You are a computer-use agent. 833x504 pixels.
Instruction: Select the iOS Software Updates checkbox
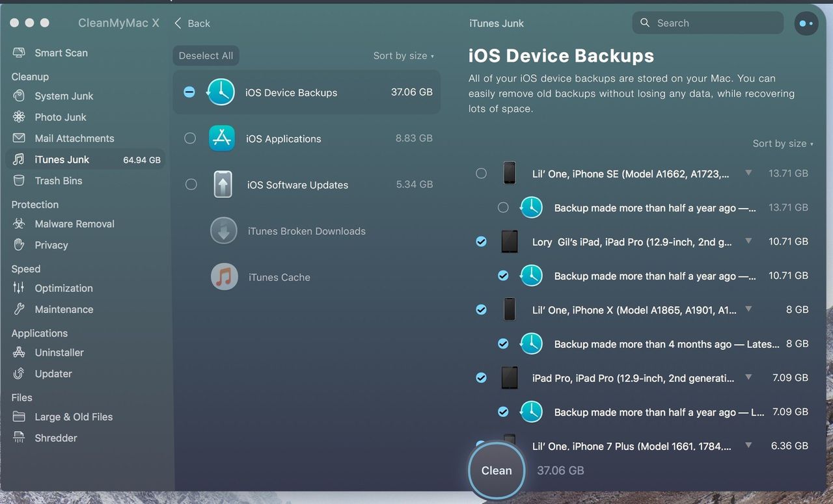click(x=191, y=185)
